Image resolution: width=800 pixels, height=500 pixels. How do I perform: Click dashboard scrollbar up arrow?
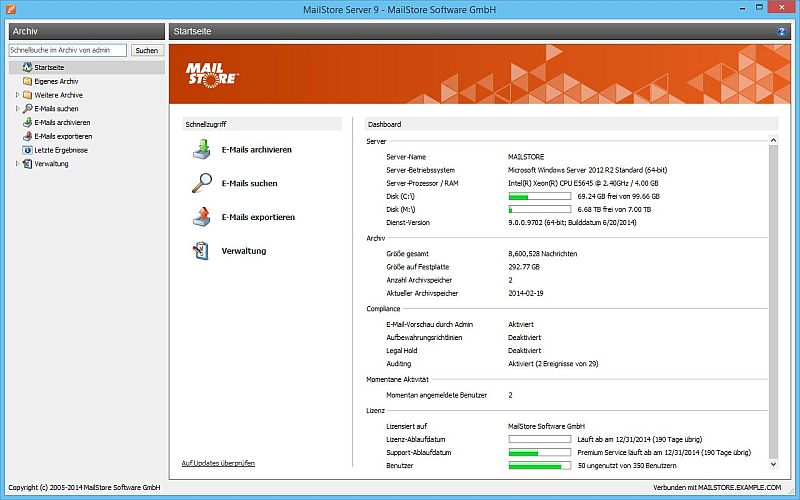point(773,140)
